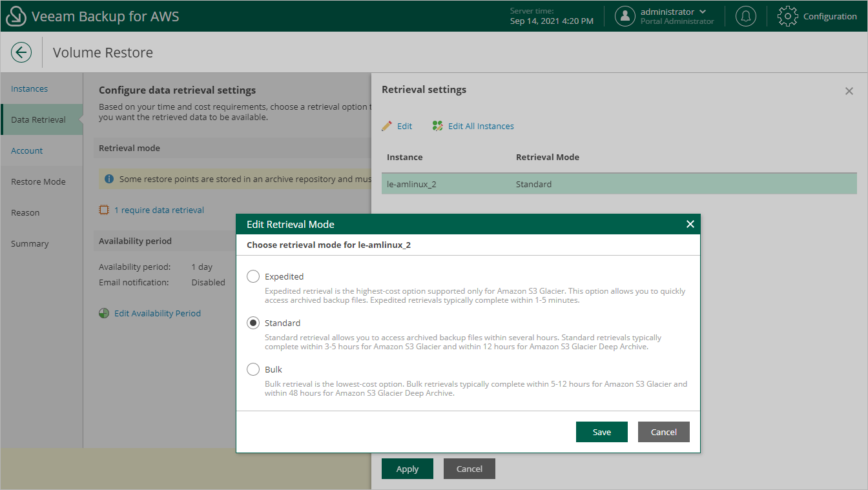The width and height of the screenshot is (868, 490).
Task: Click the Edit Availability Period link
Action: point(158,313)
